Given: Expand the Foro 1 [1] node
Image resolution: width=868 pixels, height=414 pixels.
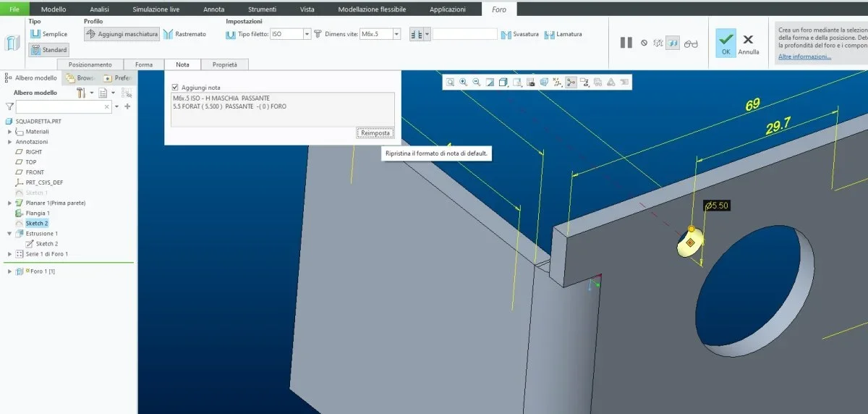Looking at the screenshot, I should [x=9, y=271].
